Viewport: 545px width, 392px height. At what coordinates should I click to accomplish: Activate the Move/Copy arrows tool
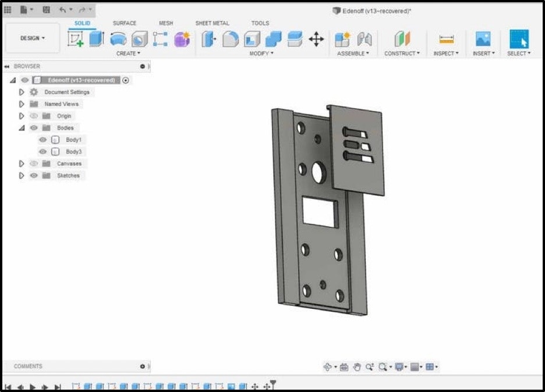(x=316, y=39)
